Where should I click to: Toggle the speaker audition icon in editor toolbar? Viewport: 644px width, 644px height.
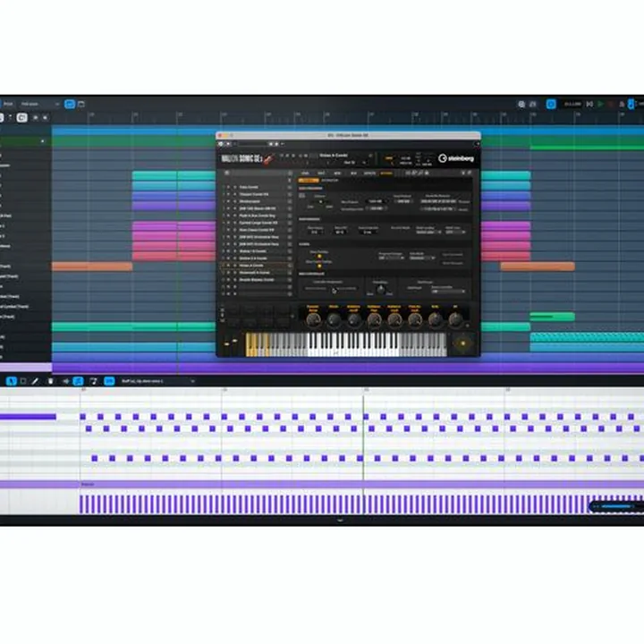[65, 381]
